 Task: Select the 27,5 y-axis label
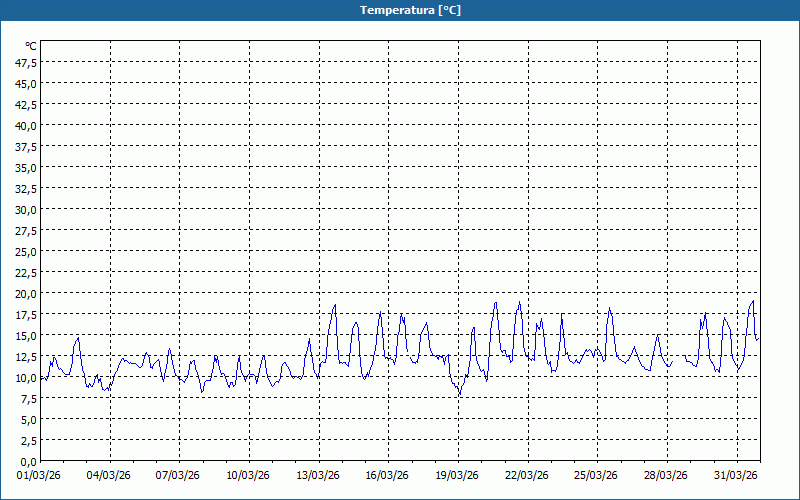tap(27, 231)
